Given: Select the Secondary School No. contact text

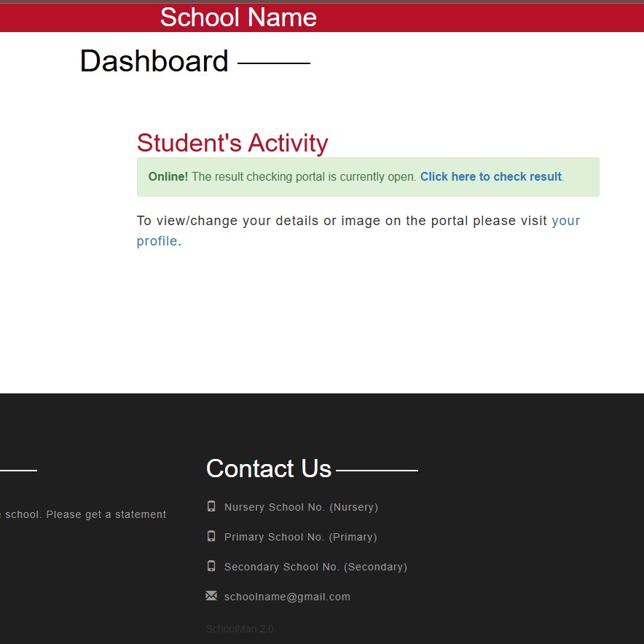Looking at the screenshot, I should pos(315,567).
